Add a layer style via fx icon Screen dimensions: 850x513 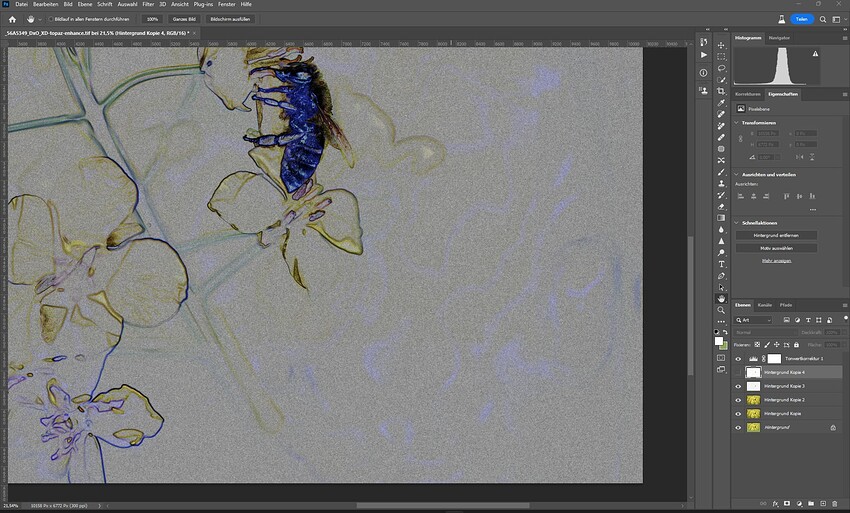pos(775,504)
